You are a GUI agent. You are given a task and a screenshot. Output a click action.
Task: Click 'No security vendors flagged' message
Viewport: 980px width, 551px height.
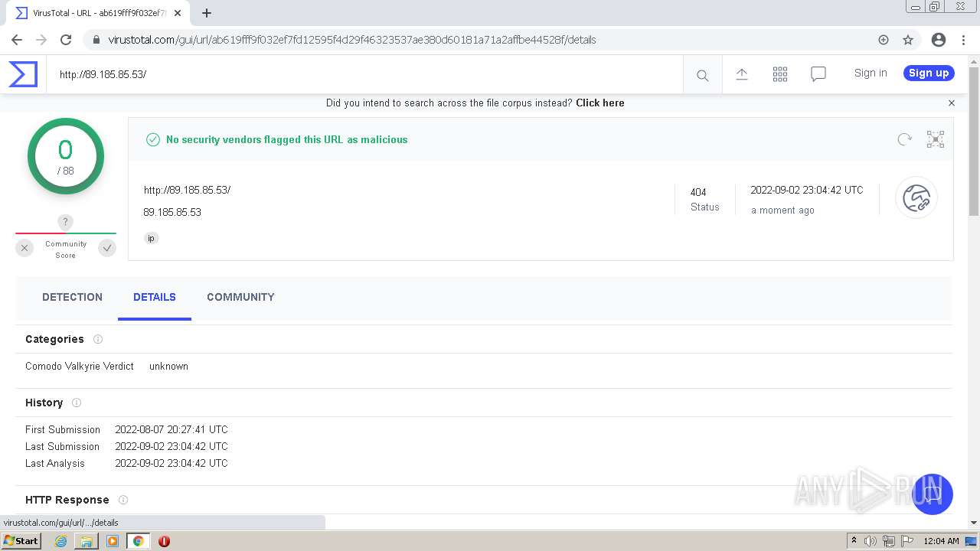(x=286, y=139)
